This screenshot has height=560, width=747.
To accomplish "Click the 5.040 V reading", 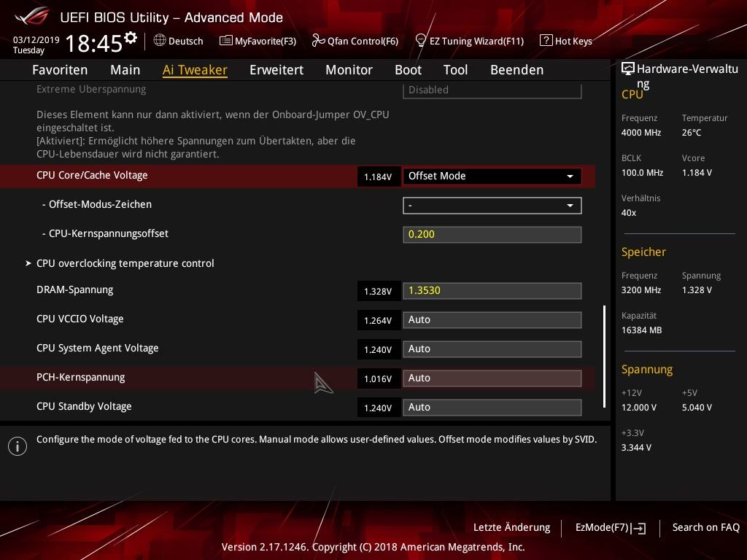I will [697, 408].
